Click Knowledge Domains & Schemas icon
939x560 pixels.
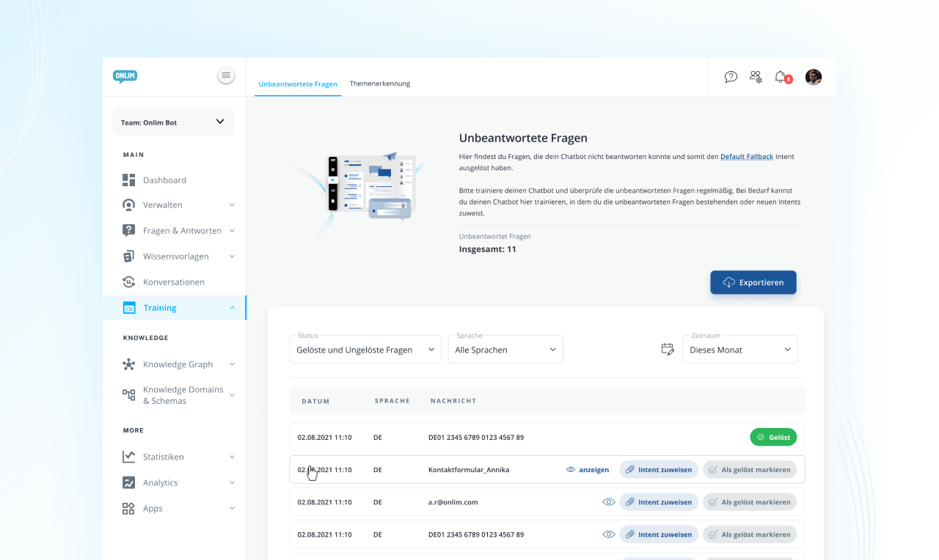pyautogui.click(x=129, y=395)
